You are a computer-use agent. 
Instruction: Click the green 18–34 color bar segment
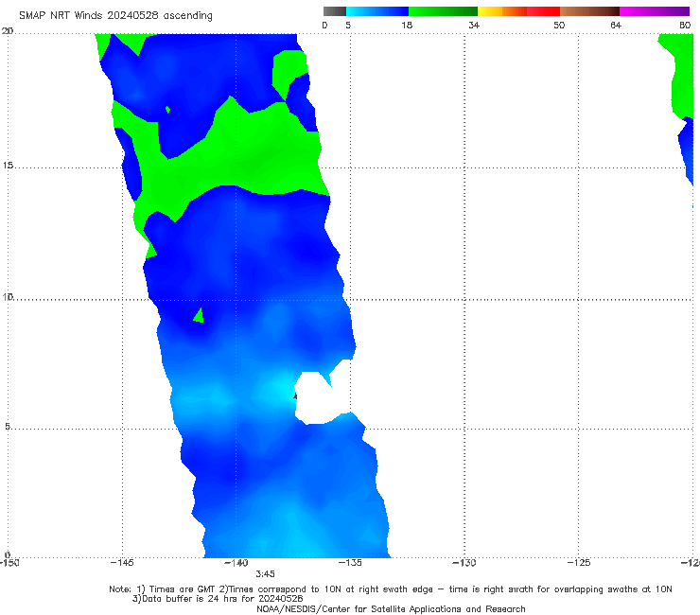[x=443, y=11]
